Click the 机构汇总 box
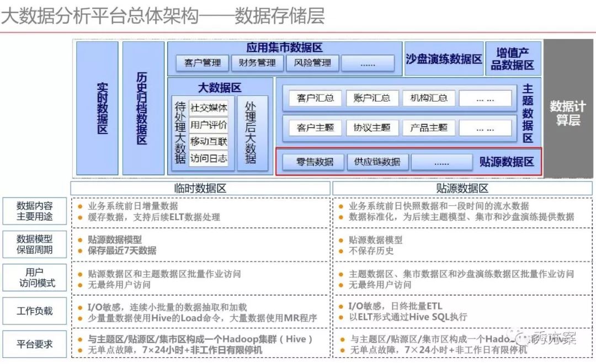Screen dimensions: 596x364 point(429,98)
